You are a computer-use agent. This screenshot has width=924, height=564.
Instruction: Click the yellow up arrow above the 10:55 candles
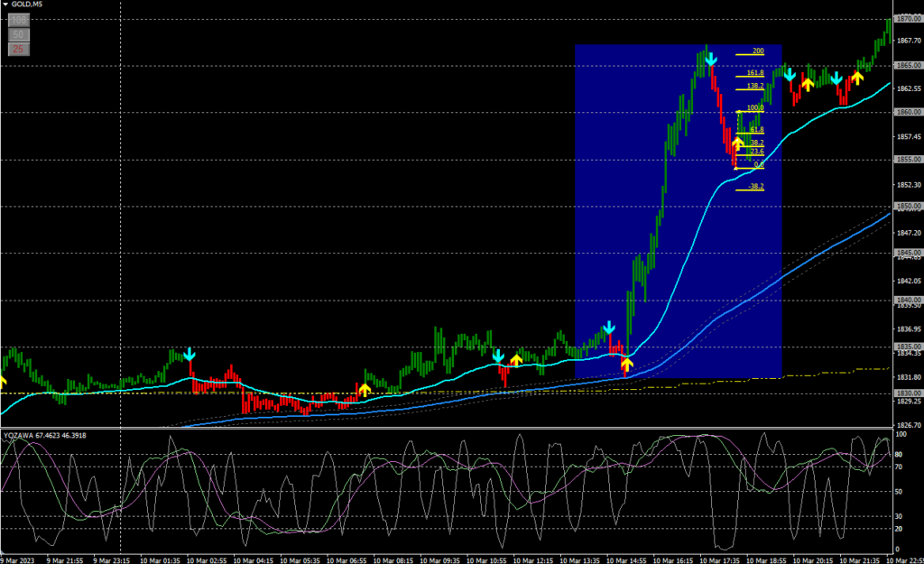(x=516, y=359)
